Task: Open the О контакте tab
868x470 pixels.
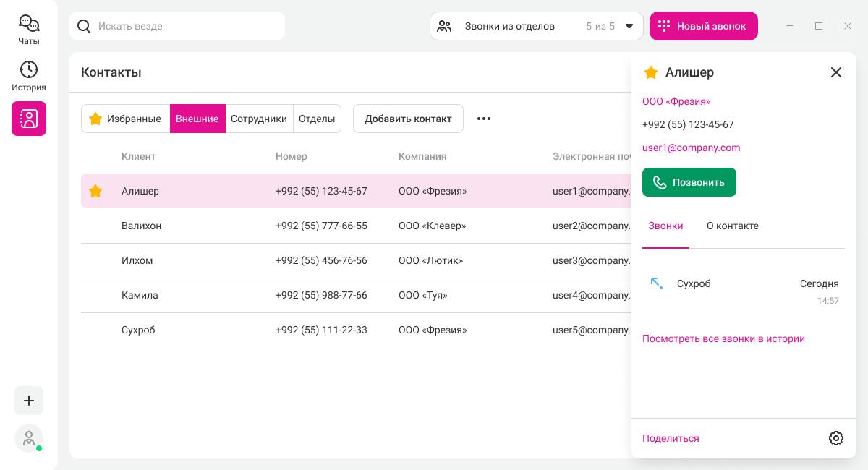Action: pos(733,226)
